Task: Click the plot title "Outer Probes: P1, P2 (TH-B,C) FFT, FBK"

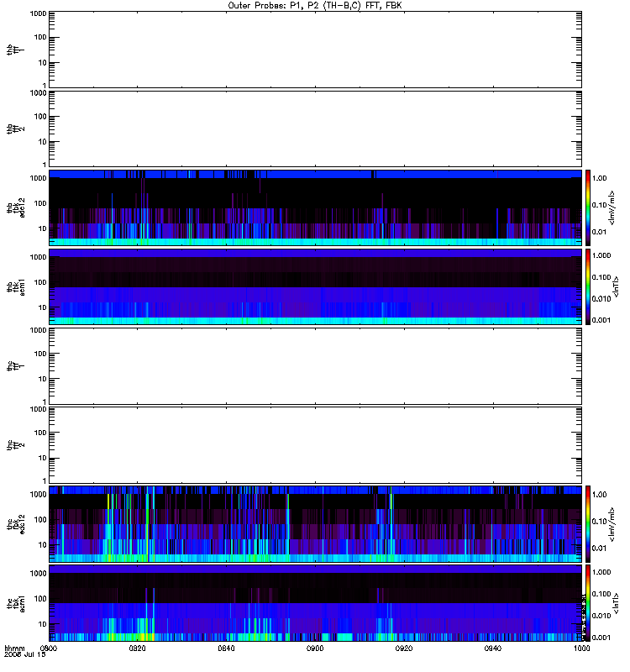Action: (x=315, y=6)
